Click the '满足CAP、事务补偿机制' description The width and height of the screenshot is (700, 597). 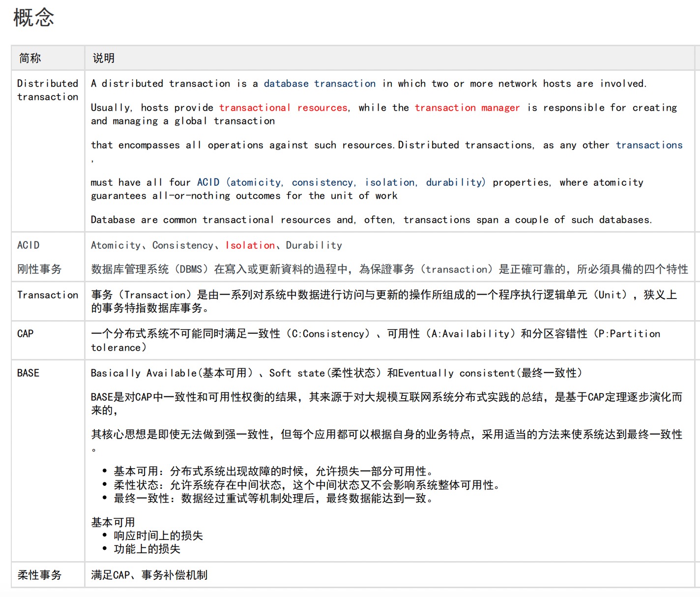(x=149, y=575)
